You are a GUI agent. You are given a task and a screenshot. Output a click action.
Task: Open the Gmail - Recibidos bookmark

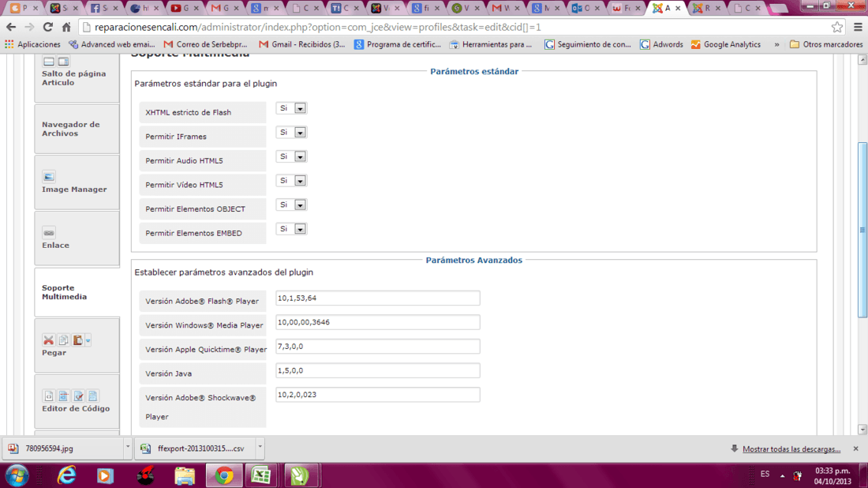302,44
